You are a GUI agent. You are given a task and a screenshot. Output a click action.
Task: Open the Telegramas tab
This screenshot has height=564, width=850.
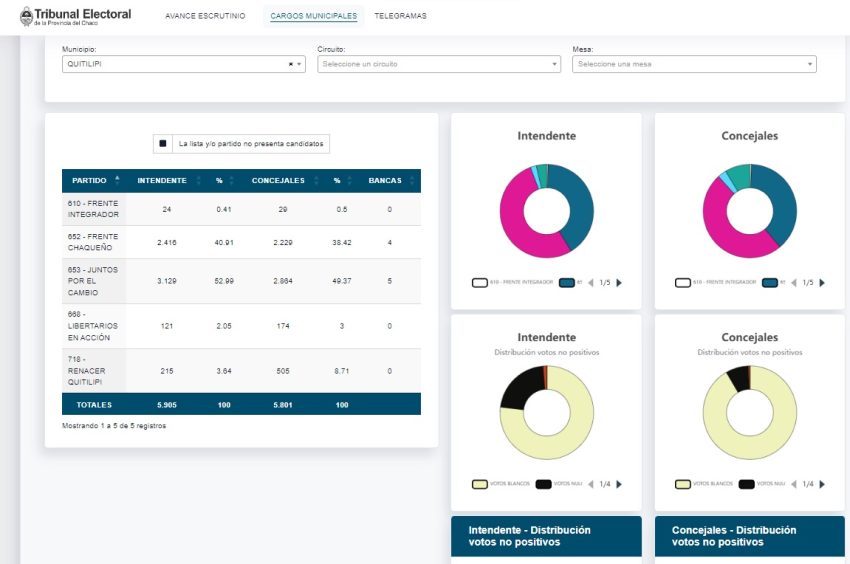click(400, 17)
